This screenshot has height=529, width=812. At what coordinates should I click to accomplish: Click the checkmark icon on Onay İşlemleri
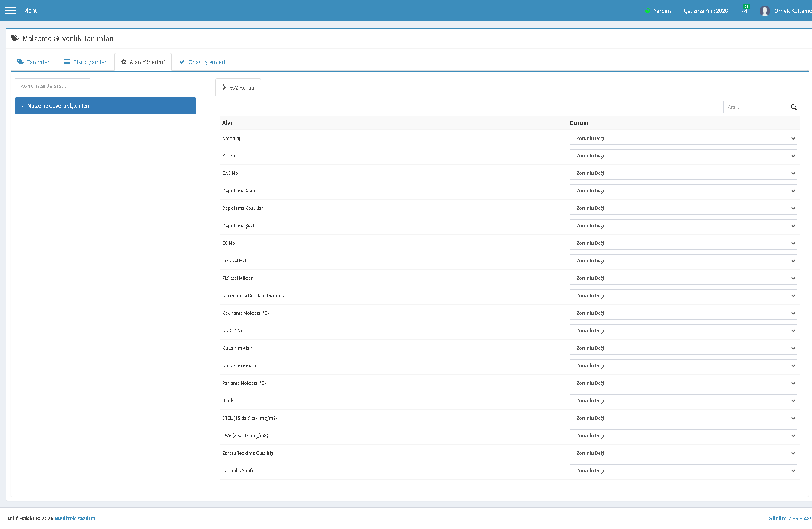[182, 62]
